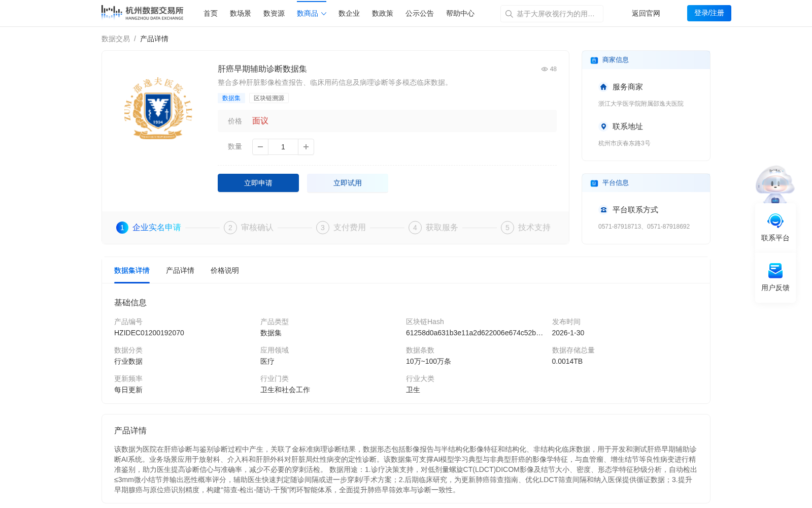Increase quantity with the plus button
The image size is (812, 508).
(x=306, y=147)
